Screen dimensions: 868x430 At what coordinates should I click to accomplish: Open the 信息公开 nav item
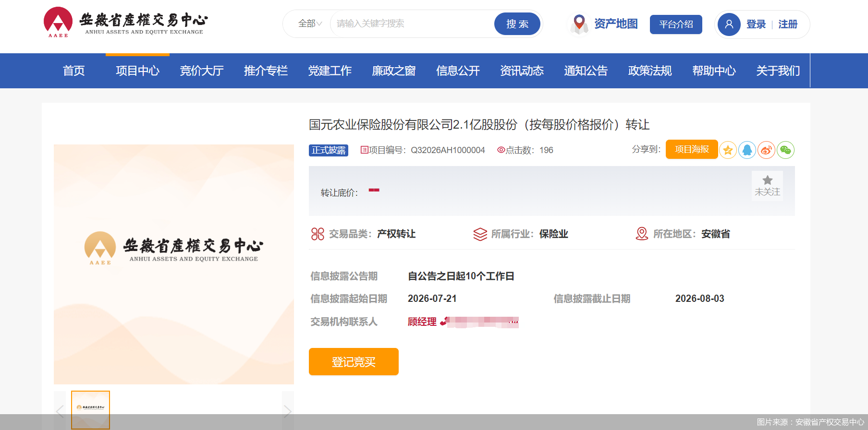click(x=458, y=71)
